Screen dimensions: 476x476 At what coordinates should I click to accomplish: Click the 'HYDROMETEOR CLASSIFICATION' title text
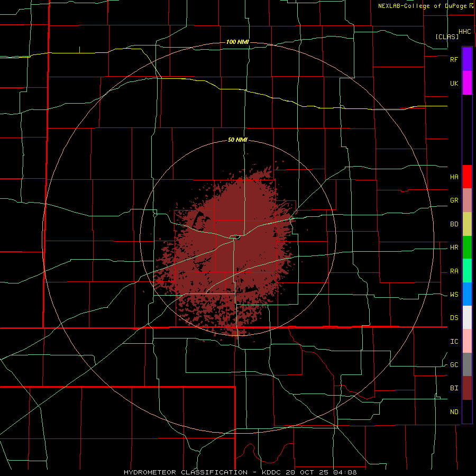pyautogui.click(x=186, y=472)
